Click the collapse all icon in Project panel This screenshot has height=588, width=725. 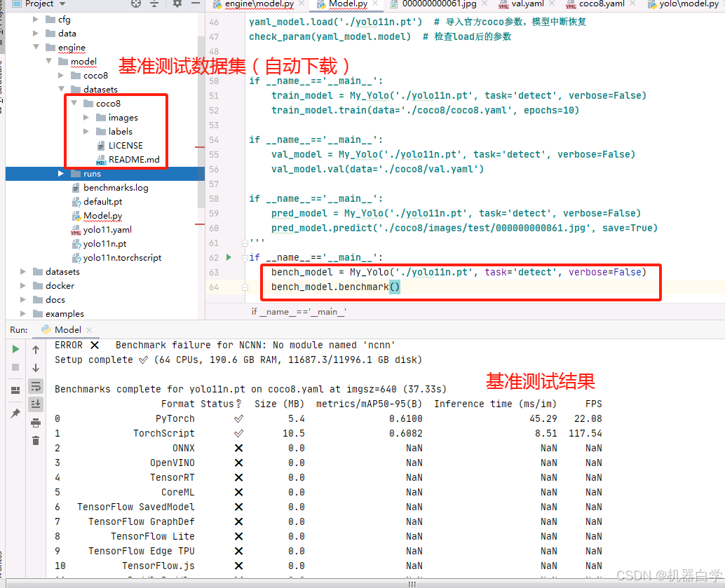[x=154, y=4]
